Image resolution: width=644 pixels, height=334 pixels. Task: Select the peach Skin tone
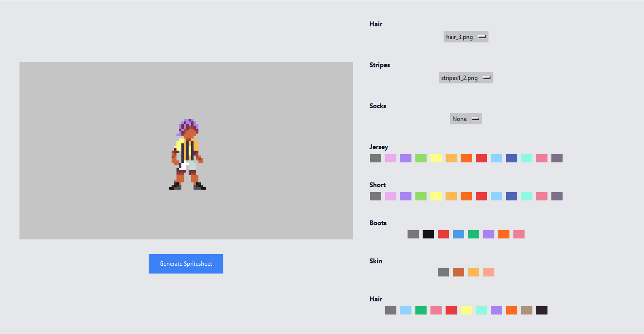click(x=488, y=273)
